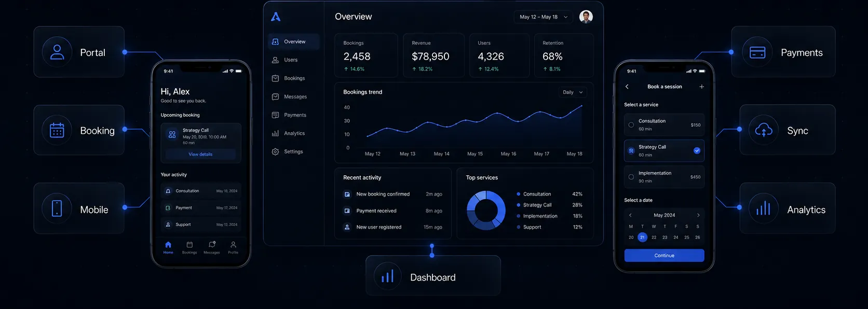Tap the Bookings tab in the phone's bottom bar

pyautogui.click(x=189, y=247)
